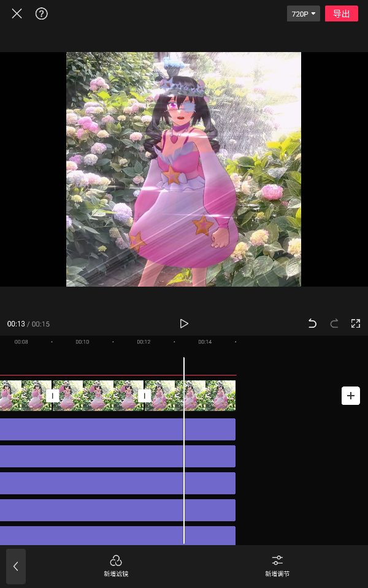Viewport: 368px width, 588px height.
Task: Open the right transition marker between clips
Action: pos(145,396)
